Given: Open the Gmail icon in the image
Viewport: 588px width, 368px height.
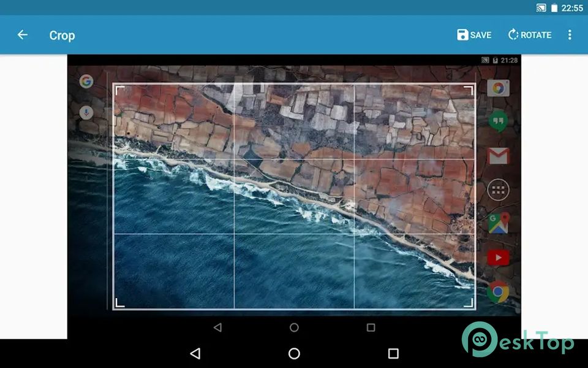Looking at the screenshot, I should tap(498, 156).
